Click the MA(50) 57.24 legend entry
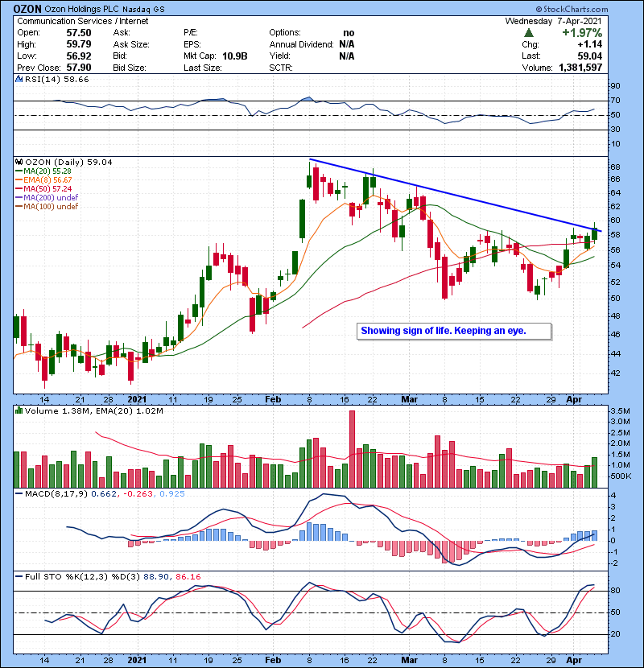The image size is (644, 668). pos(43,188)
